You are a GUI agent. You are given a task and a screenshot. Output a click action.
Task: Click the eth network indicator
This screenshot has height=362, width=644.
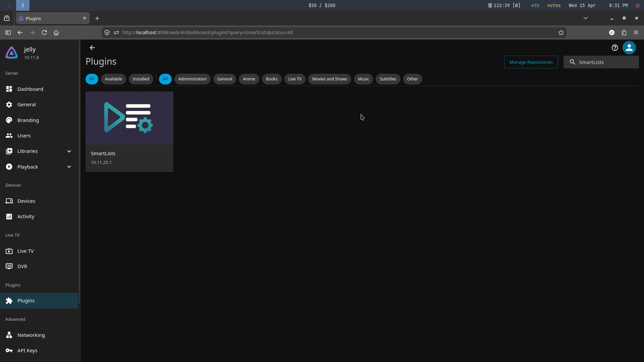535,5
